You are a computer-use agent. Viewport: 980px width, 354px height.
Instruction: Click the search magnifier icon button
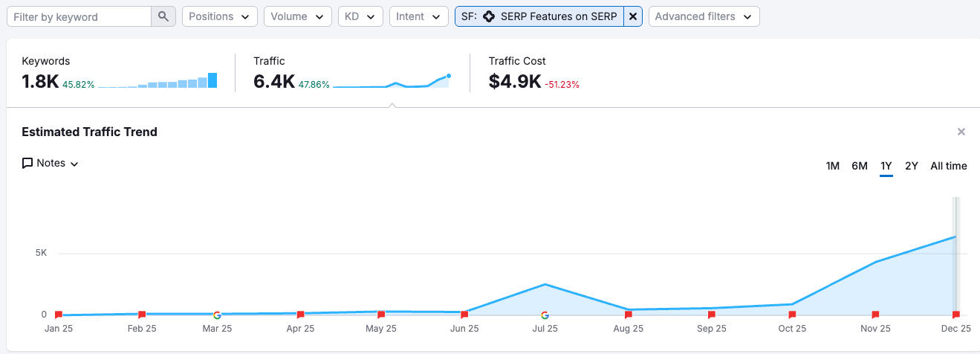pyautogui.click(x=163, y=16)
